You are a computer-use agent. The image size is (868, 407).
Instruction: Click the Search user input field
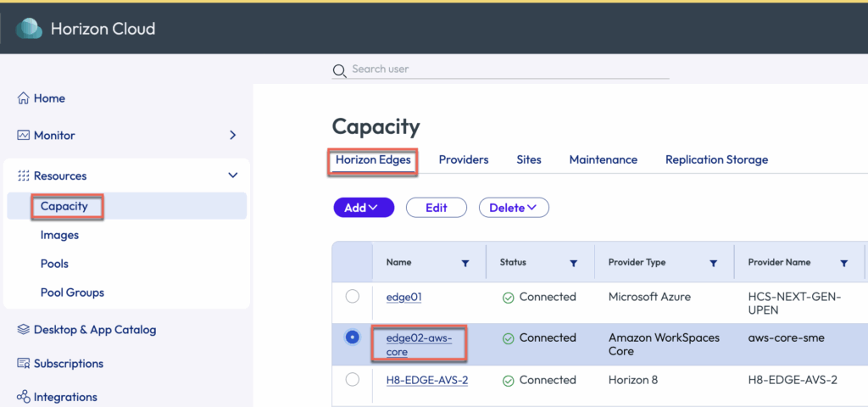(509, 69)
